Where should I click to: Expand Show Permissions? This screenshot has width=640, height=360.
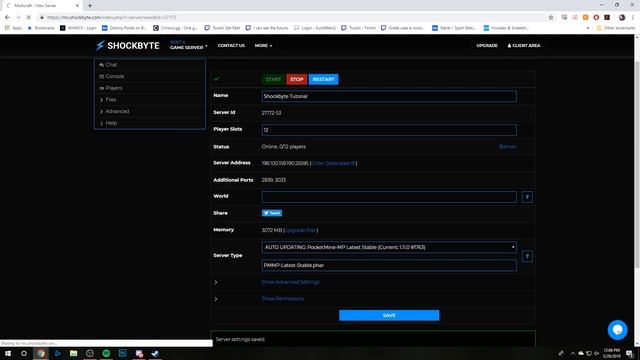tap(282, 299)
